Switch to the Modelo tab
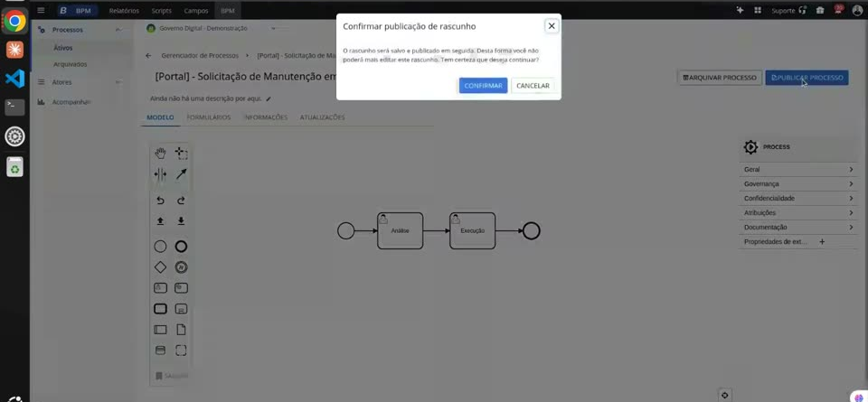The height and width of the screenshot is (402, 868). pyautogui.click(x=160, y=117)
